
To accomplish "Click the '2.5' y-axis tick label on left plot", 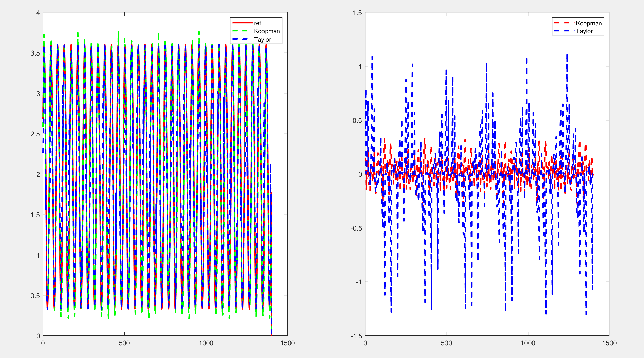I will point(35,134).
